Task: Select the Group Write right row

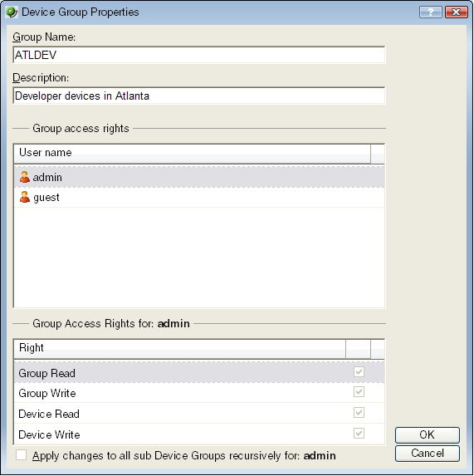Action: (x=199, y=393)
